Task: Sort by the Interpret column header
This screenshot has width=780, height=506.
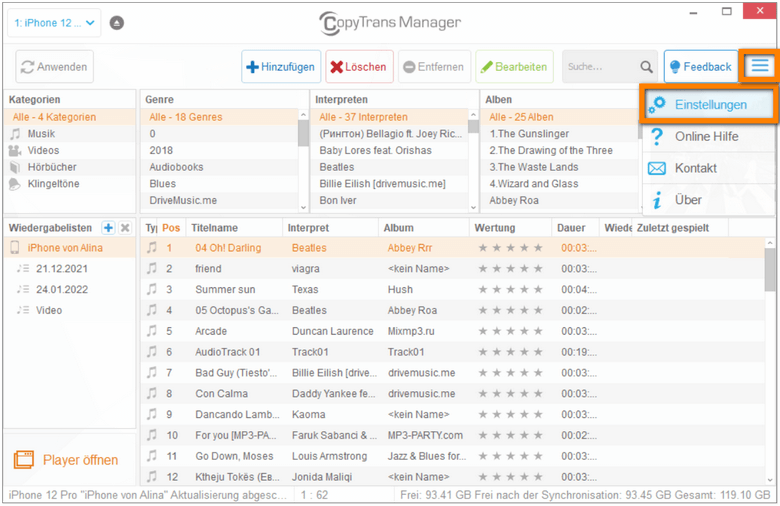Action: 330,228
